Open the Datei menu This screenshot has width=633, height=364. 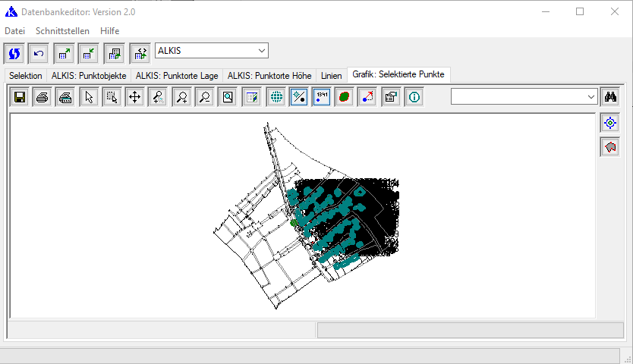tap(14, 31)
